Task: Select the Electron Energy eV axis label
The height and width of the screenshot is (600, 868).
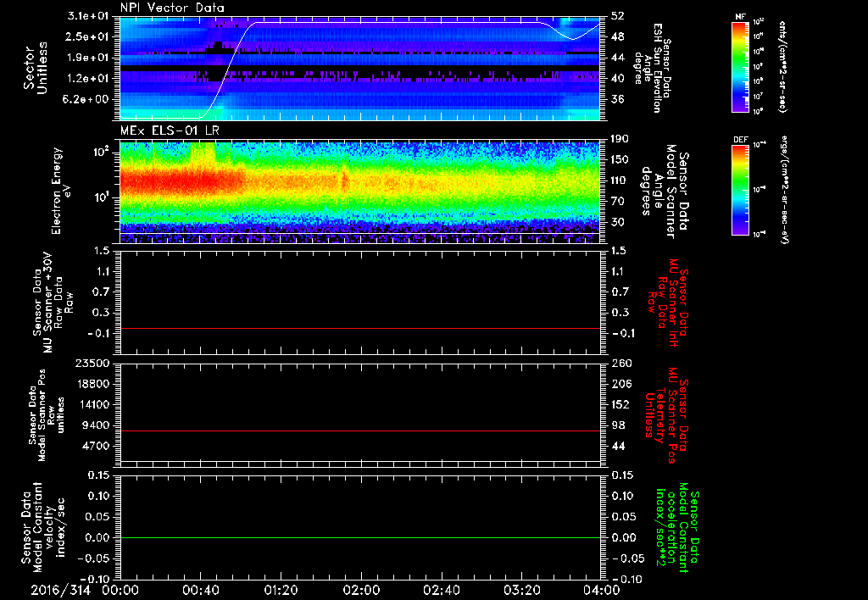Action: pos(62,191)
